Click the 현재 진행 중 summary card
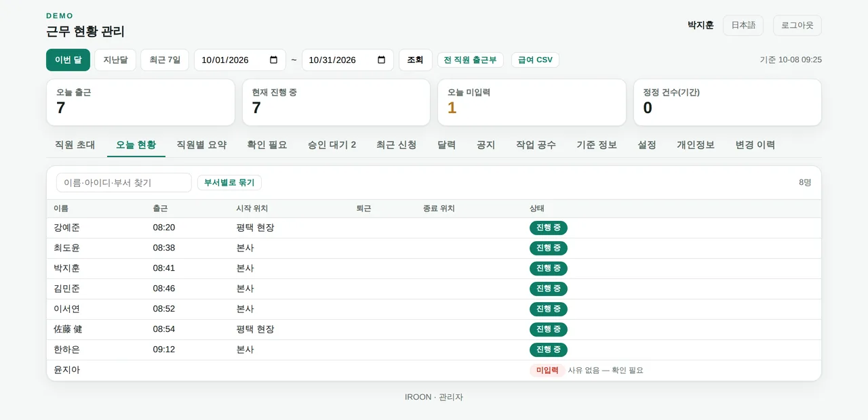 coord(336,102)
